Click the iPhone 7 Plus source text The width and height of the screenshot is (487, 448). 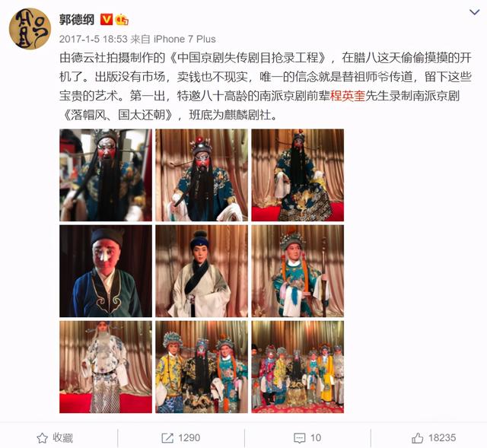pos(184,39)
